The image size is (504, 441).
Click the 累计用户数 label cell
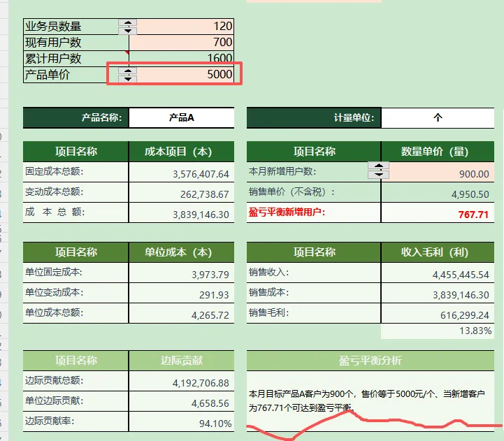(x=76, y=59)
